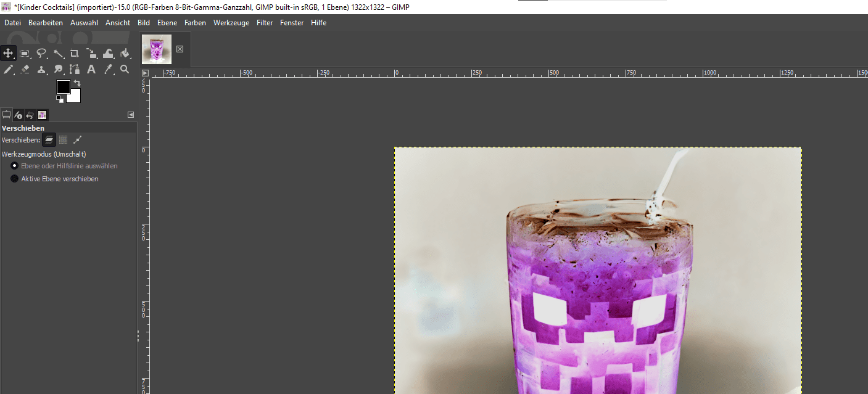The width and height of the screenshot is (868, 394).
Task: Toggle move target to selection
Action: coord(63,140)
